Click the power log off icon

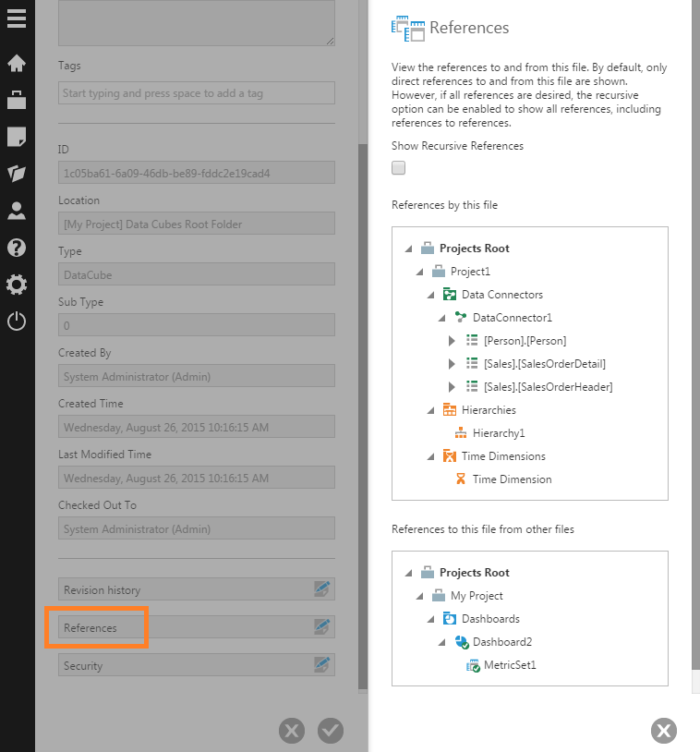[x=17, y=321]
